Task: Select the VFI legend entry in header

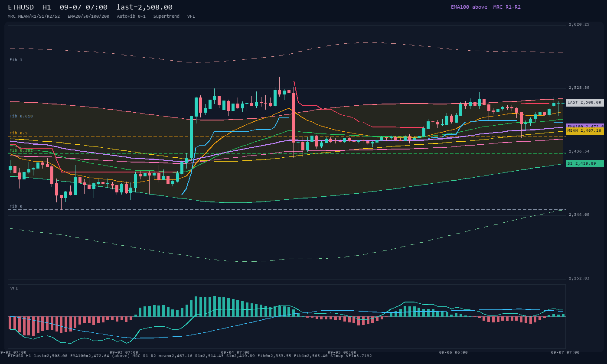Action: coord(191,16)
